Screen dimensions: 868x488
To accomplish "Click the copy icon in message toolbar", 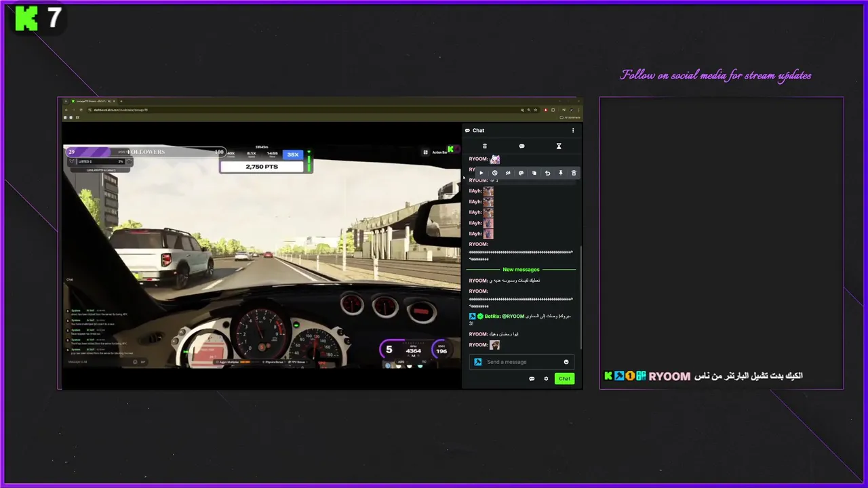I will 534,174.
